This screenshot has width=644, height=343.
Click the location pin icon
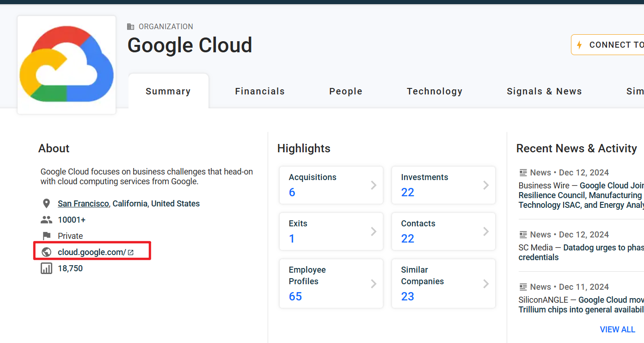[46, 204]
